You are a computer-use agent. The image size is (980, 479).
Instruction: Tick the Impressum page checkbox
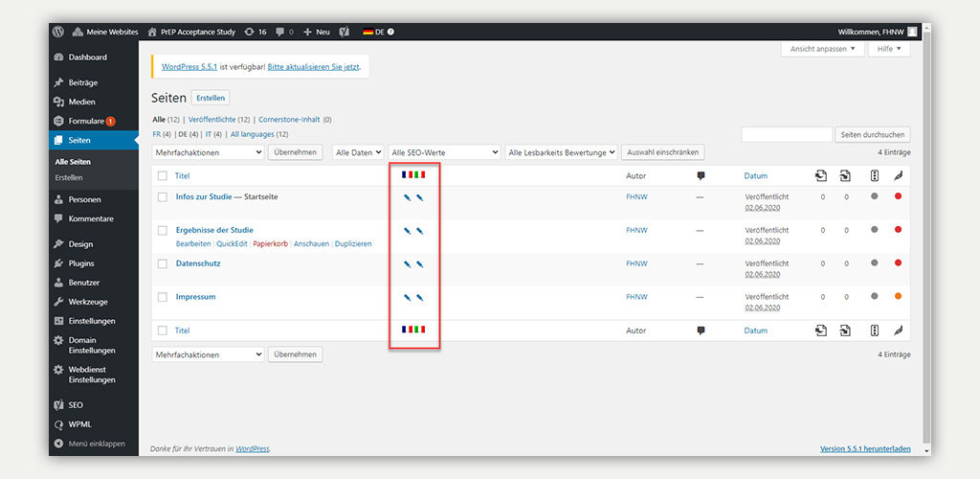(163, 297)
